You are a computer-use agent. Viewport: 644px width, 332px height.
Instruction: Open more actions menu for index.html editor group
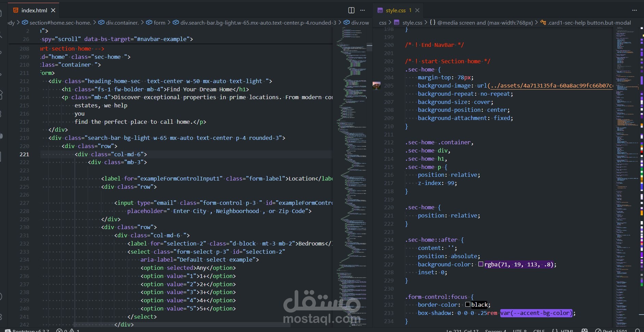click(362, 10)
